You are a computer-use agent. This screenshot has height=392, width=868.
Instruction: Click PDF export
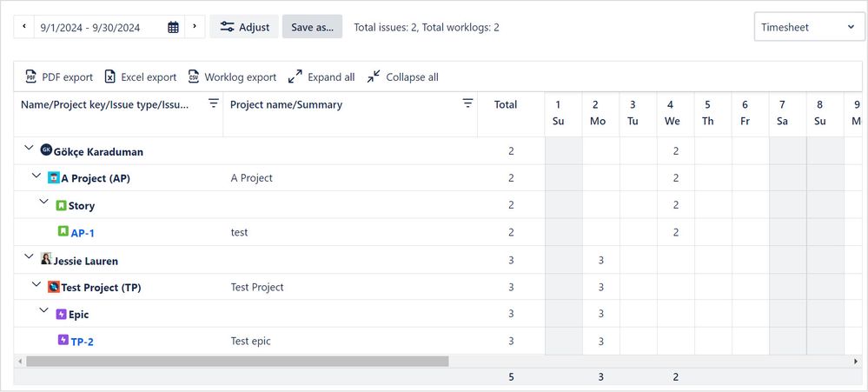(x=59, y=77)
